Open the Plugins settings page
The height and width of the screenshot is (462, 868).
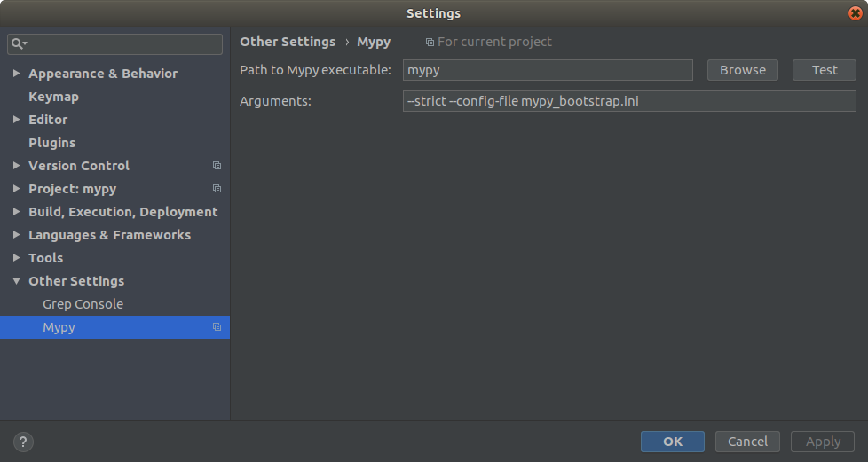51,143
